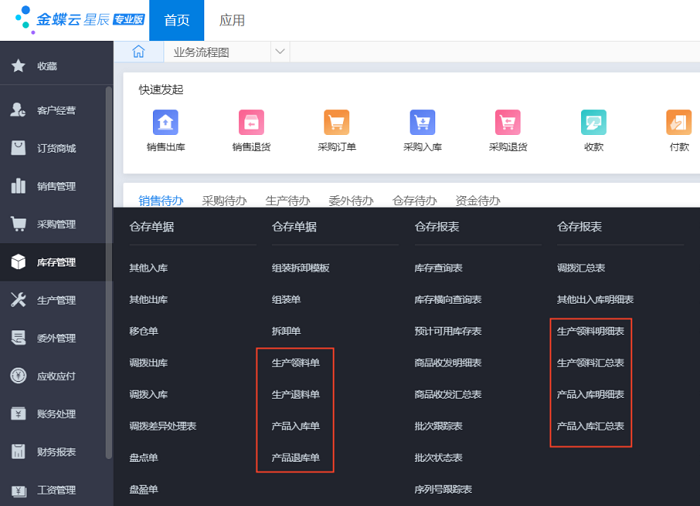Open 财务报表 in the sidebar

point(56,452)
